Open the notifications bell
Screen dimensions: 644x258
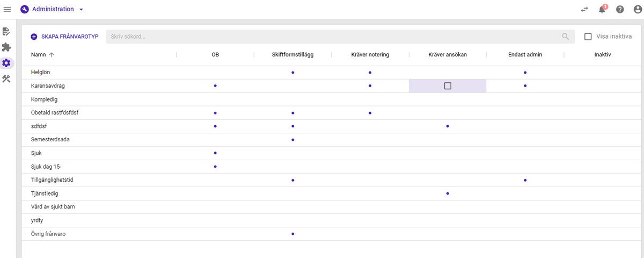602,9
